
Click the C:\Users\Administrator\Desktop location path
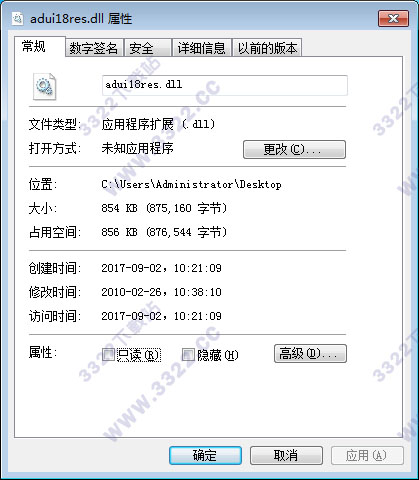pyautogui.click(x=191, y=184)
